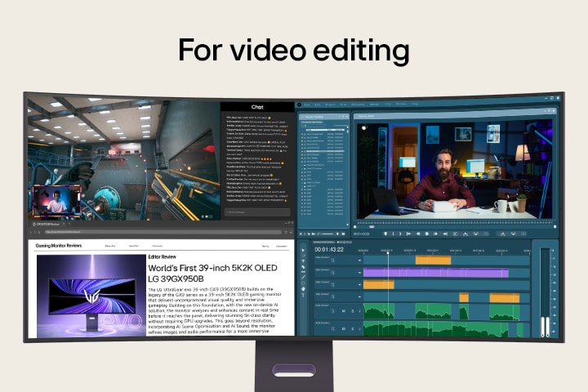Screen dimensions: 588x392
Task: Lock the track with the long purple clip
Action: coord(332,272)
